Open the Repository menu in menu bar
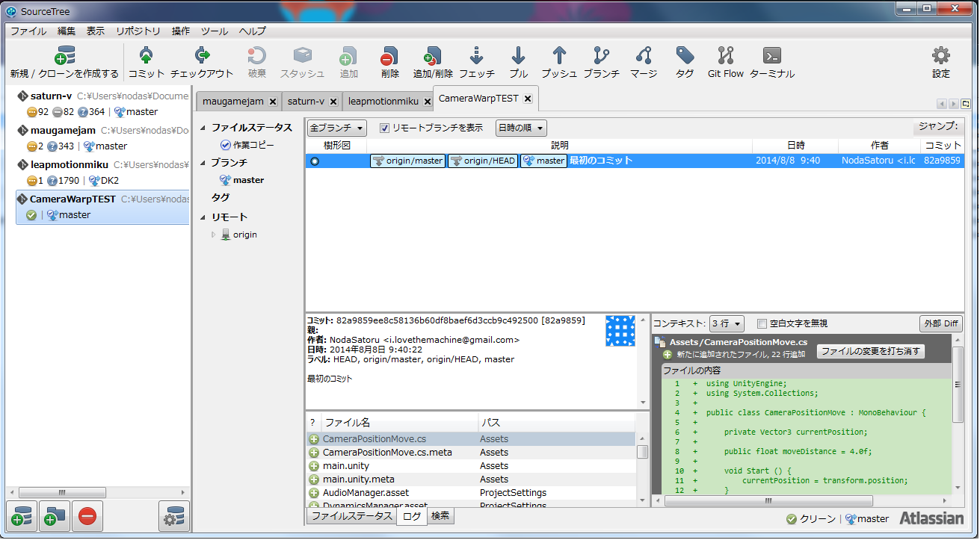 click(x=138, y=31)
